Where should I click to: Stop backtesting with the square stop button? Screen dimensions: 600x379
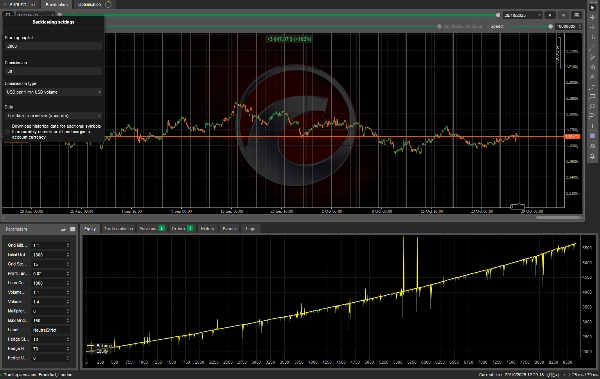pyautogui.click(x=563, y=15)
